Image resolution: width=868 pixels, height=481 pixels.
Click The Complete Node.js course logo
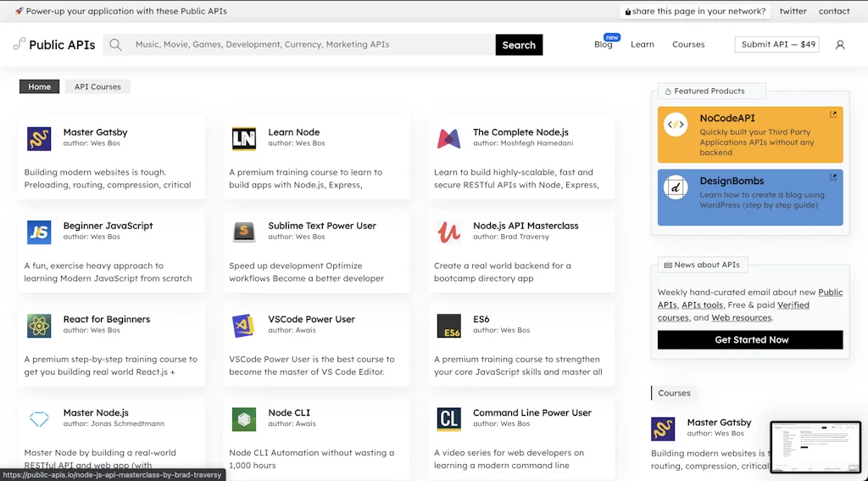point(449,138)
